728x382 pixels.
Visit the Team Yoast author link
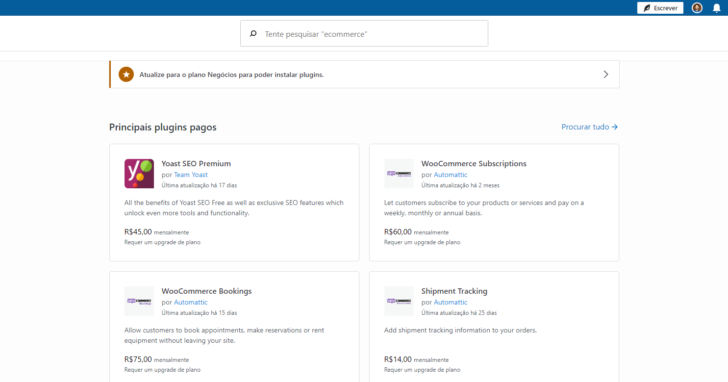pos(191,175)
